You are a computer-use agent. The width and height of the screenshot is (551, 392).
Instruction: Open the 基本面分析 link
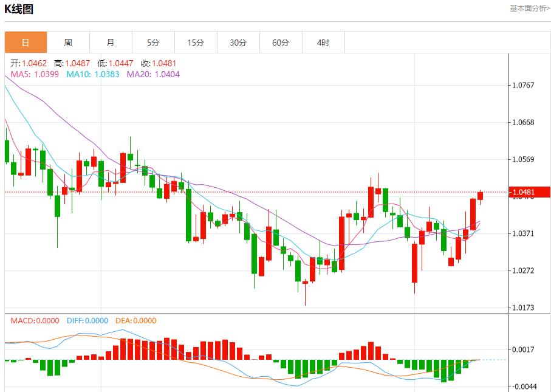tap(529, 9)
